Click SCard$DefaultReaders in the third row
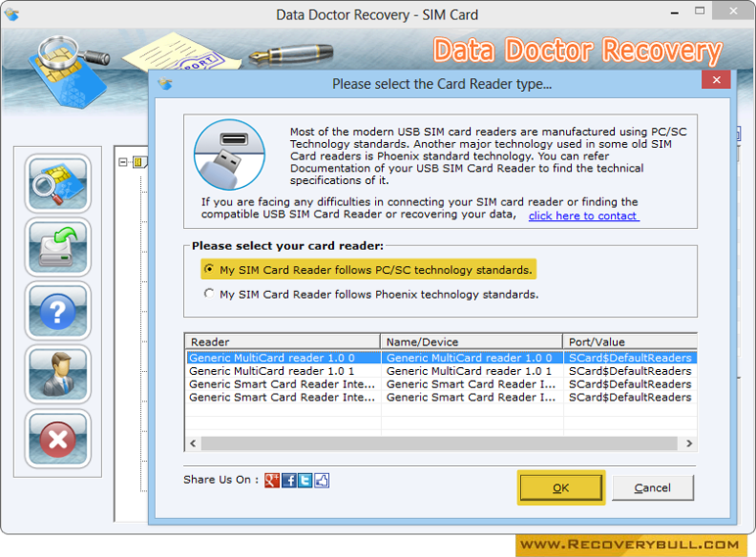 tap(630, 384)
